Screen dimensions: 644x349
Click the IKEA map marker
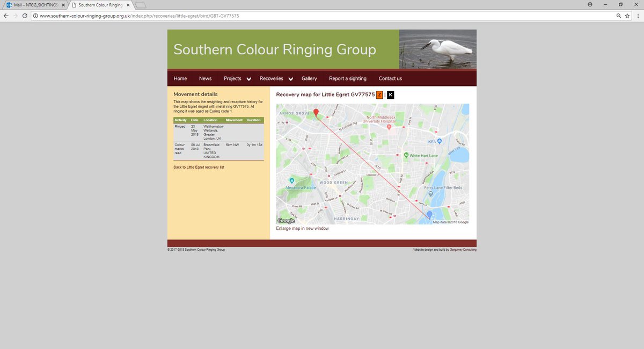[x=439, y=141]
